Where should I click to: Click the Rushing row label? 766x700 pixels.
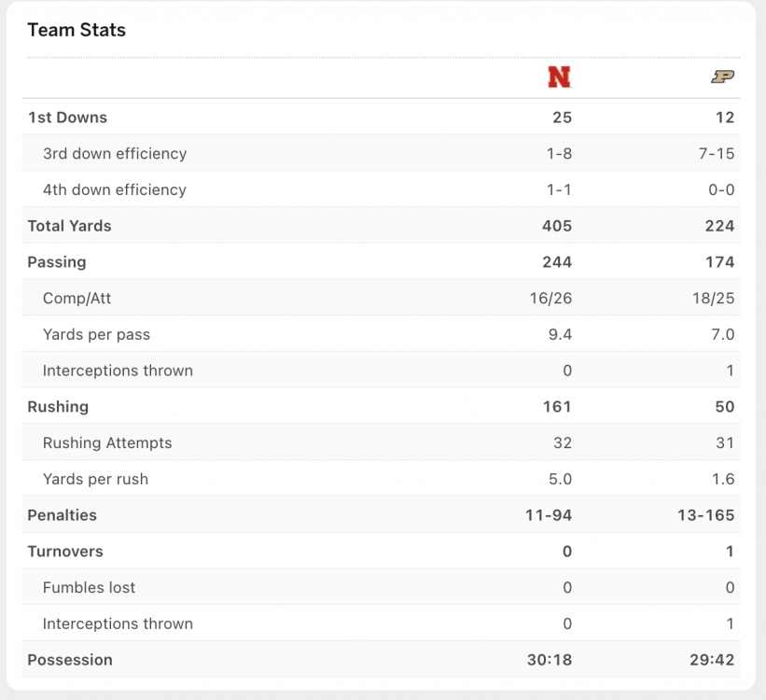coord(58,407)
